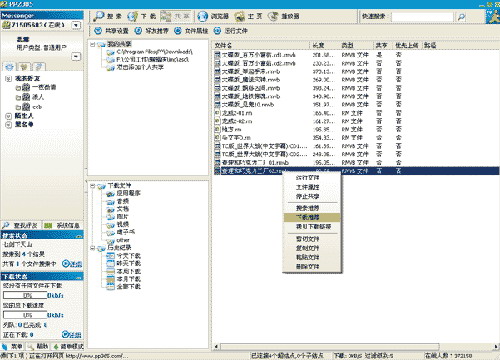The width and height of the screenshot is (500, 360).
Task: Click the 好友推荐 friend recommend icon
Action: click(138, 31)
